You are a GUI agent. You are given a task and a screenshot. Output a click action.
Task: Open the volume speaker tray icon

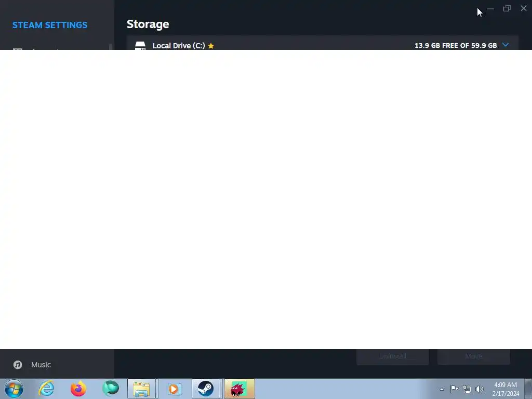click(x=480, y=389)
